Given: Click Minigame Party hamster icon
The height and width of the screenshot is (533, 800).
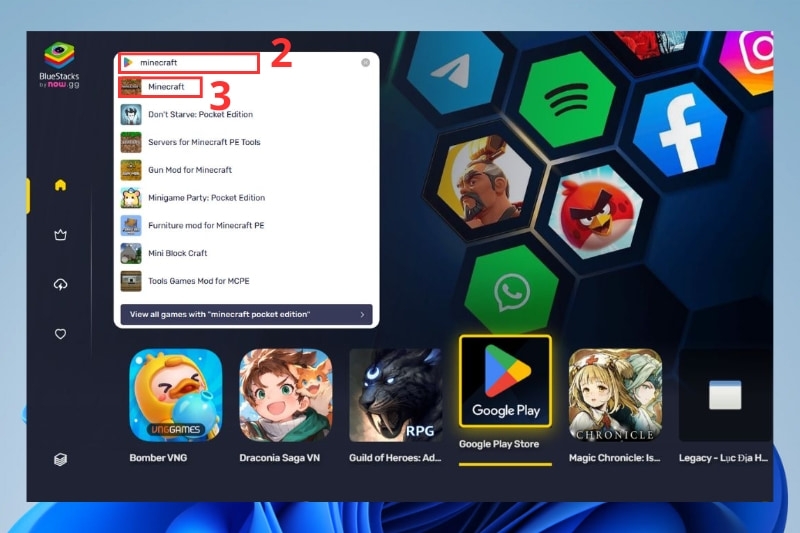Looking at the screenshot, I should pyautogui.click(x=131, y=197).
